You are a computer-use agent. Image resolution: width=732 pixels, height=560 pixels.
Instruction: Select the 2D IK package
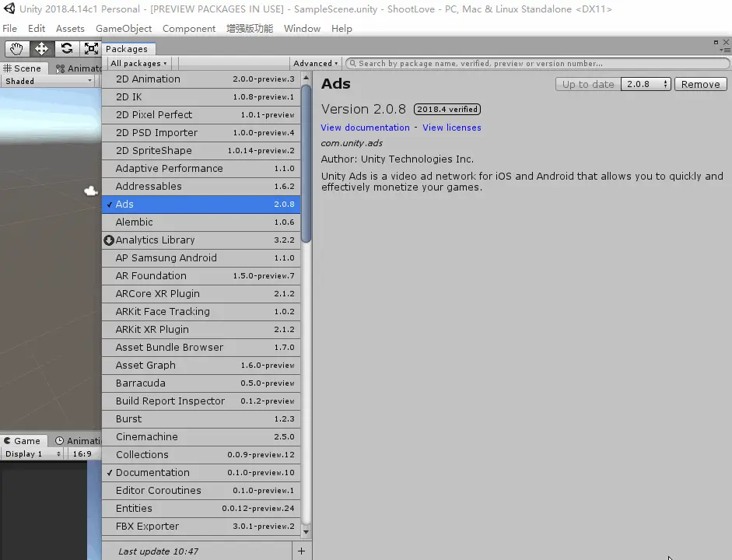click(201, 97)
